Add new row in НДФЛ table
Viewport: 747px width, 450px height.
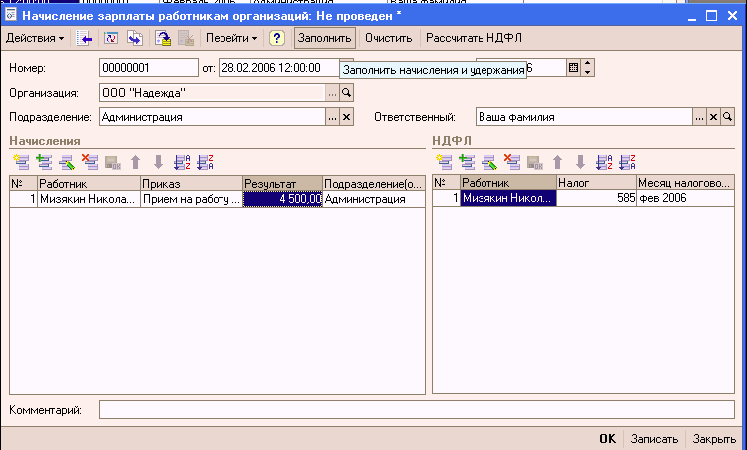(x=443, y=161)
